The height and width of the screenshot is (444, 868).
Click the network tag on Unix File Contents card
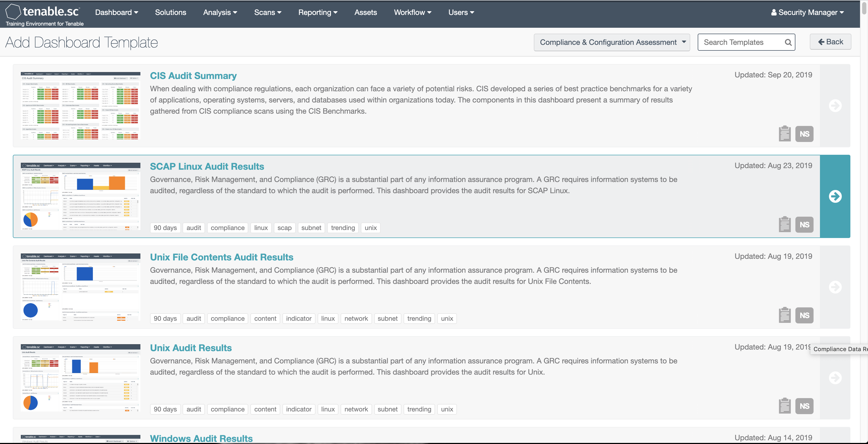tap(356, 318)
